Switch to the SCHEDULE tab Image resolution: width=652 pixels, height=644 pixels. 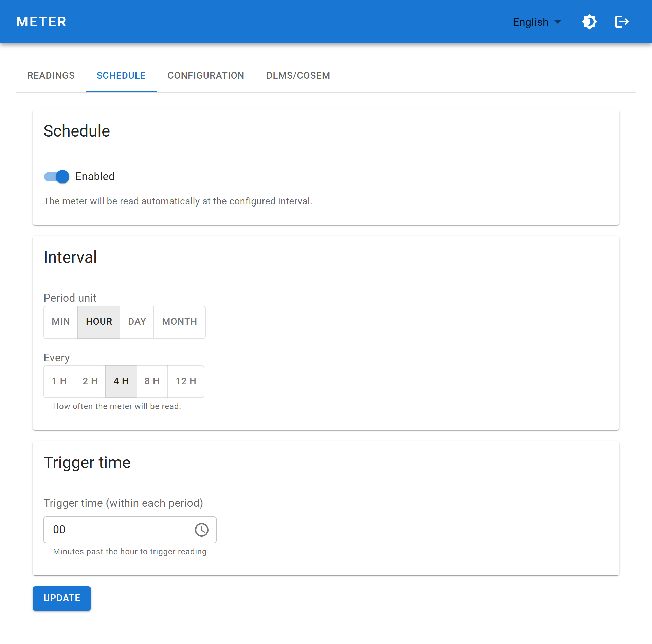121,75
